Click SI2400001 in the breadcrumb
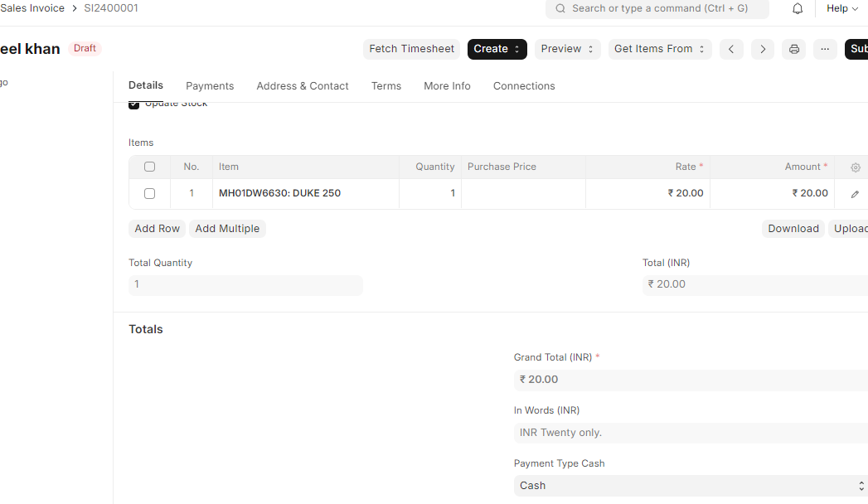Screen dimensions: 868x504 [x=111, y=8]
